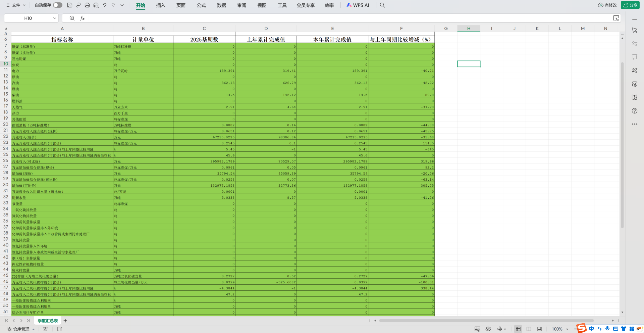Image resolution: width=644 pixels, height=333 pixels.
Task: Open the 视图 ribbon tab
Action: pyautogui.click(x=262, y=5)
